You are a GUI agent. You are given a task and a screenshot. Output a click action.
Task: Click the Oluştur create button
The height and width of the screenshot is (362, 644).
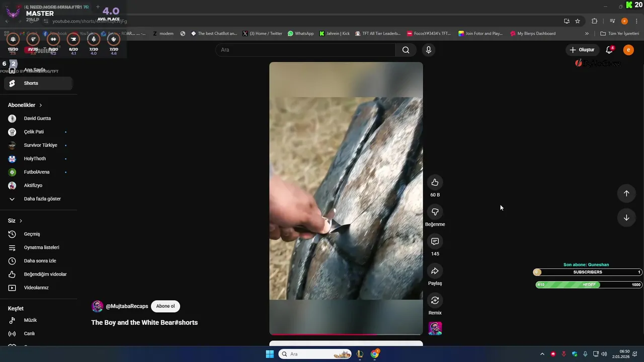pos(582,50)
